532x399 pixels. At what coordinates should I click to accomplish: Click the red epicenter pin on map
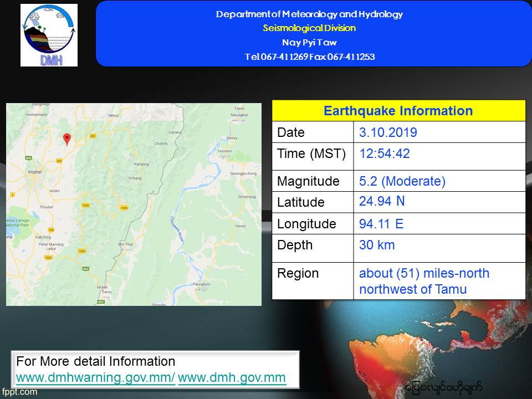click(x=67, y=139)
